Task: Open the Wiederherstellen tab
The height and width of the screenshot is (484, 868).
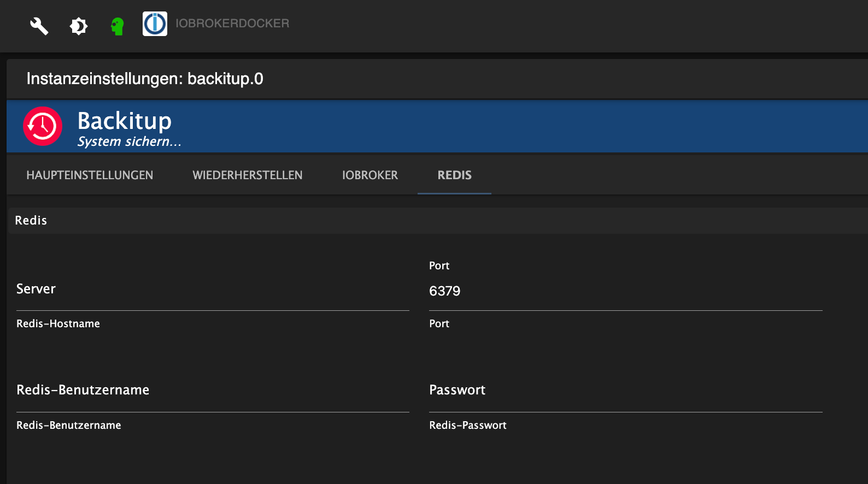Action: tap(248, 175)
